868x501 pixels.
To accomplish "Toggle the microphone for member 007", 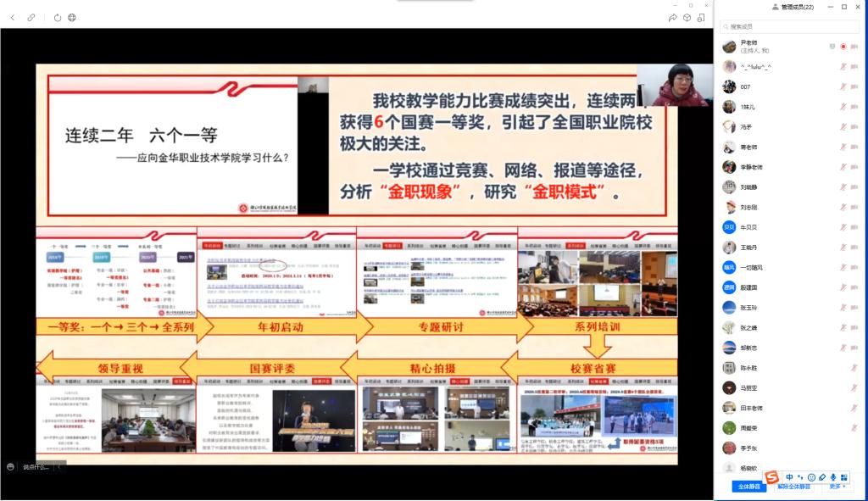I will click(843, 86).
